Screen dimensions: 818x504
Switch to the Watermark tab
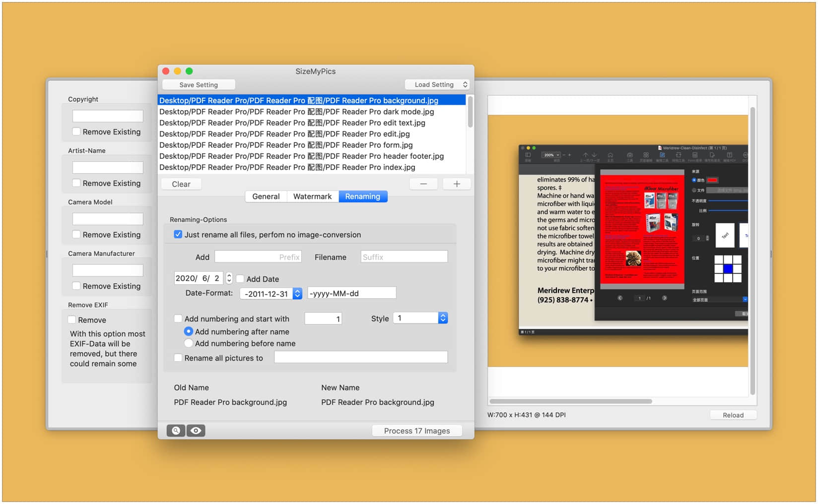pos(312,196)
